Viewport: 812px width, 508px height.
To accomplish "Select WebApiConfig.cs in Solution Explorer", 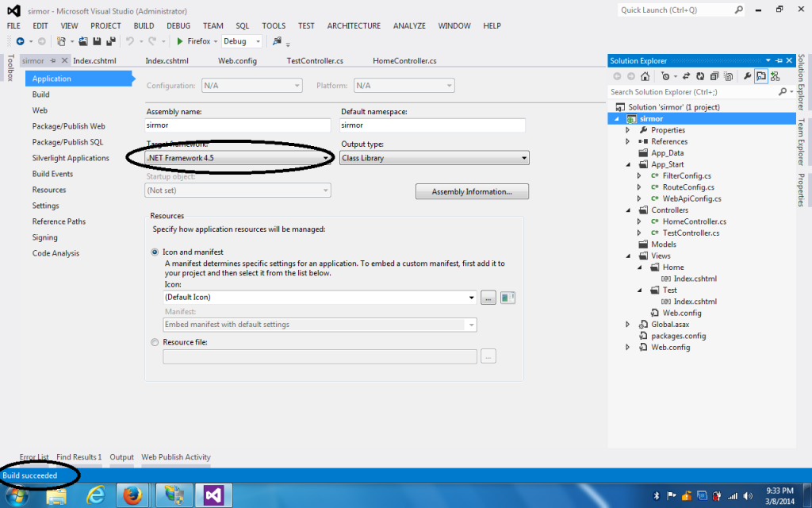I will (691, 198).
